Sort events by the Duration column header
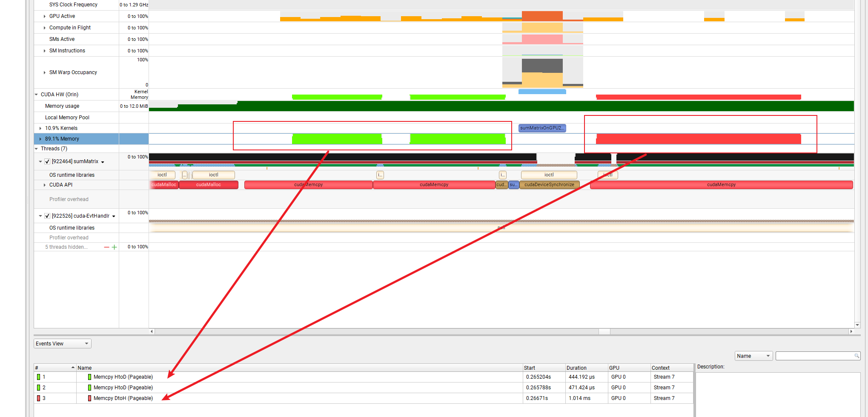This screenshot has width=868, height=417. pyautogui.click(x=576, y=368)
